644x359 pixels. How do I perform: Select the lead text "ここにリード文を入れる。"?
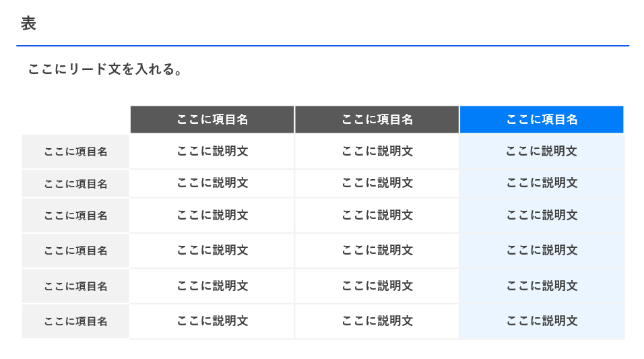click(x=105, y=69)
